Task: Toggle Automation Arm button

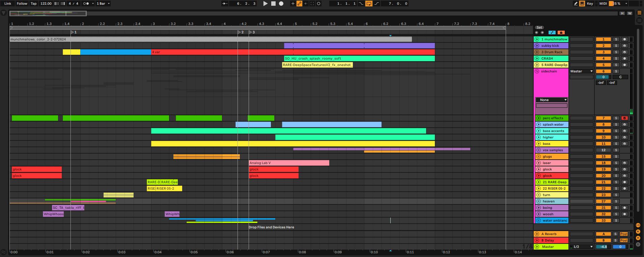Action: pos(299,4)
